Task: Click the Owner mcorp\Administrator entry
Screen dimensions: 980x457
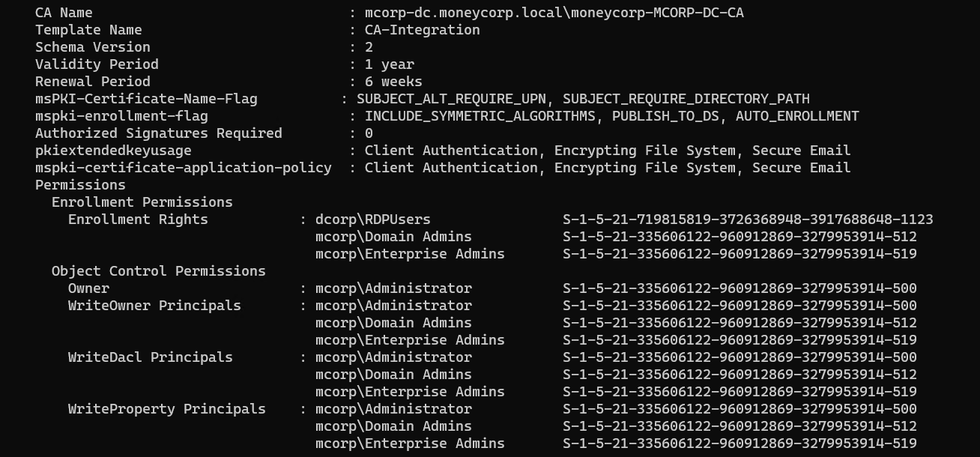Action: pyautogui.click(x=393, y=288)
